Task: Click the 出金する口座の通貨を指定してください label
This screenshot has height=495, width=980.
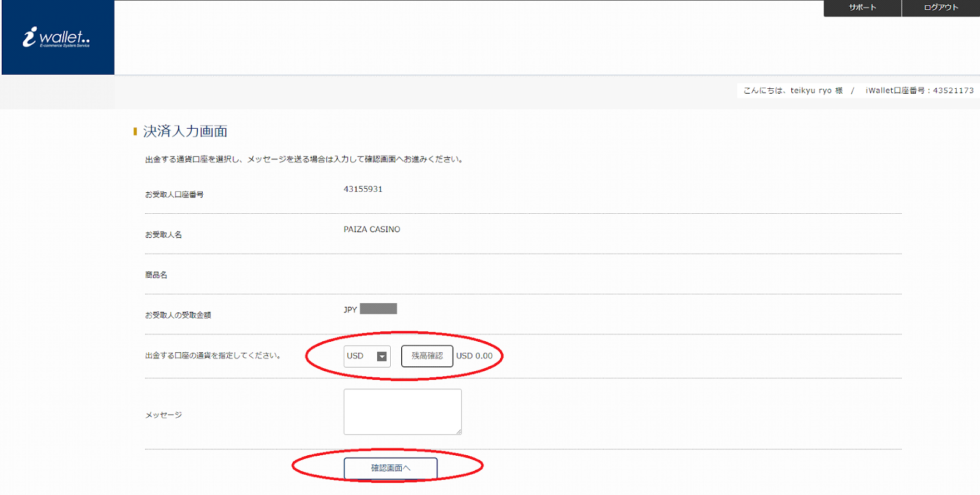Action: 213,355
